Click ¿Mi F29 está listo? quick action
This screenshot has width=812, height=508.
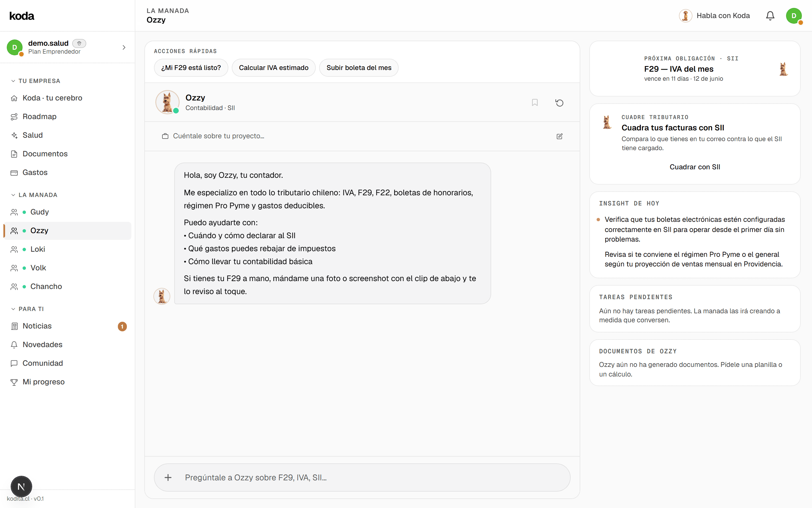click(x=191, y=68)
